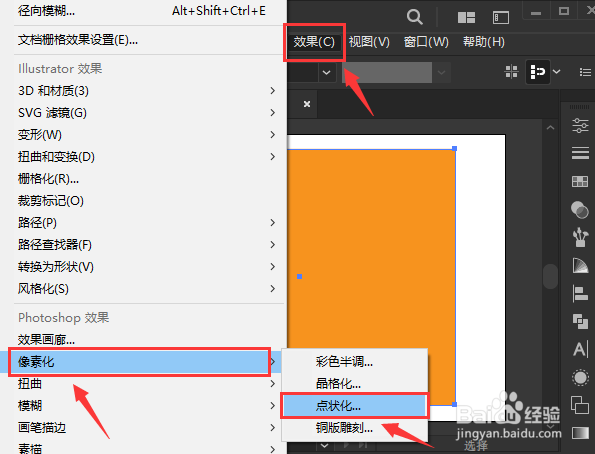Image resolution: width=595 pixels, height=454 pixels.
Task: Toggle the snap-to-pixel magnet icon
Action: click(537, 71)
